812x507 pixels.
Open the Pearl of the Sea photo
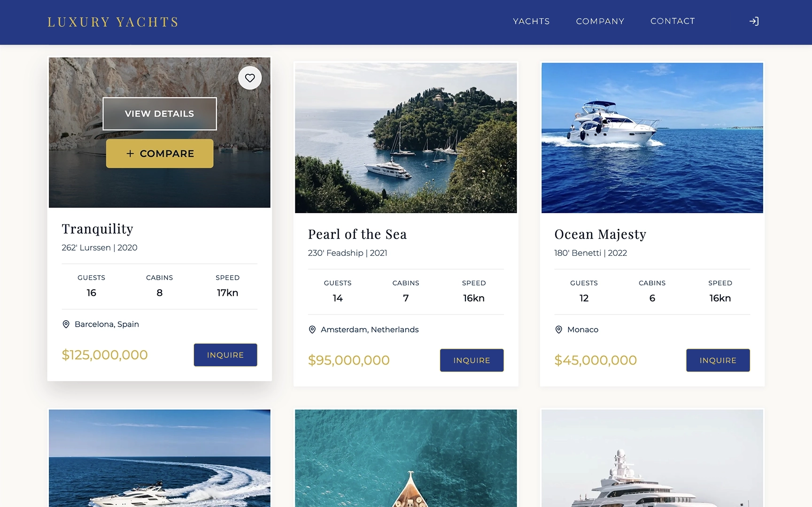pyautogui.click(x=406, y=138)
